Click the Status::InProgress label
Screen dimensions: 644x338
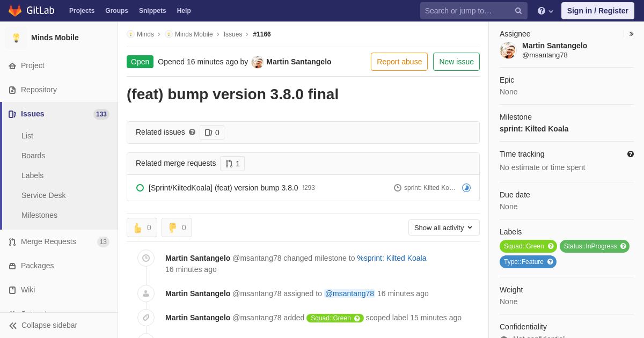(595, 246)
